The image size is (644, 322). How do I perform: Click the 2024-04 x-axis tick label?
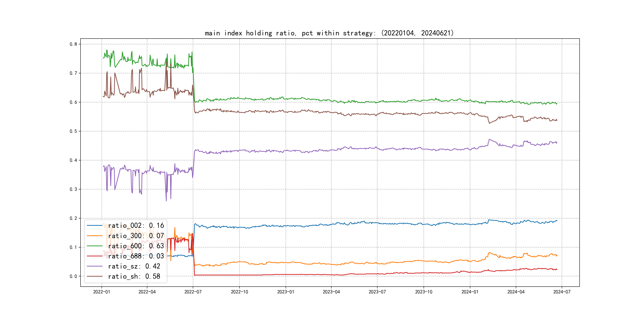(x=516, y=292)
